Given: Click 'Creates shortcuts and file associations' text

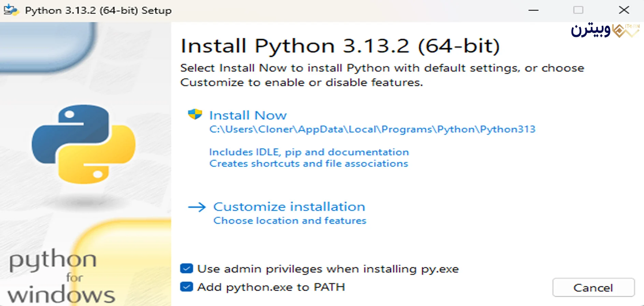Looking at the screenshot, I should (x=309, y=164).
